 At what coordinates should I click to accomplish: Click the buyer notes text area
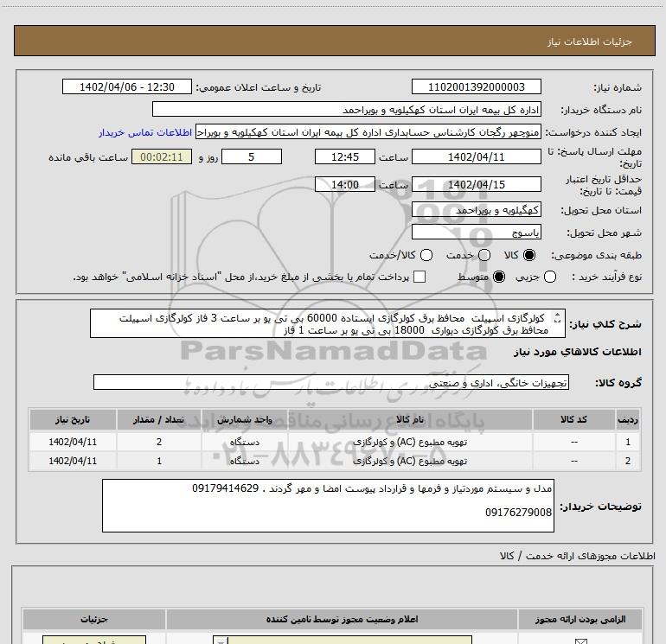(x=328, y=506)
